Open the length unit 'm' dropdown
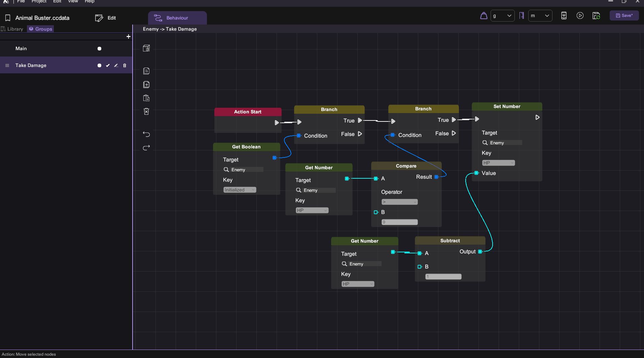This screenshot has width=644, height=358. 540,15
